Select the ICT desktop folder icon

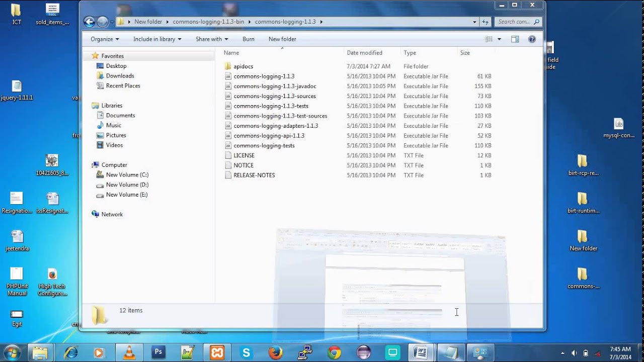click(x=17, y=14)
